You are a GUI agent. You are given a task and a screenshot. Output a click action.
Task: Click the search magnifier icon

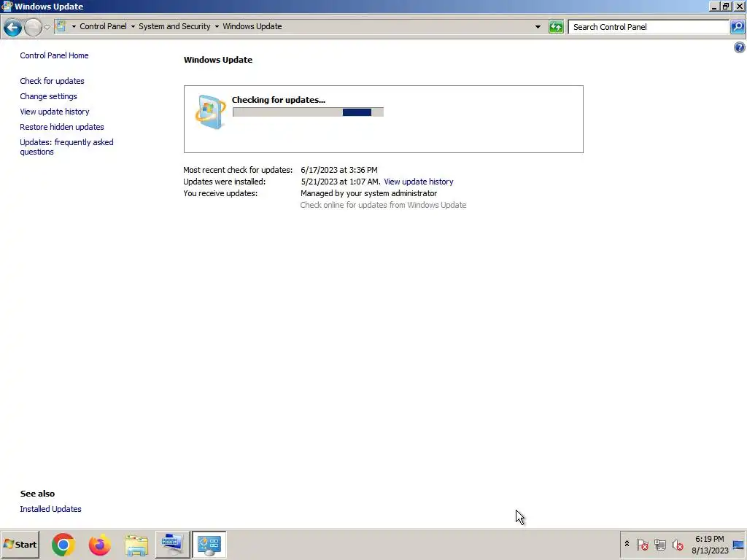pyautogui.click(x=738, y=27)
